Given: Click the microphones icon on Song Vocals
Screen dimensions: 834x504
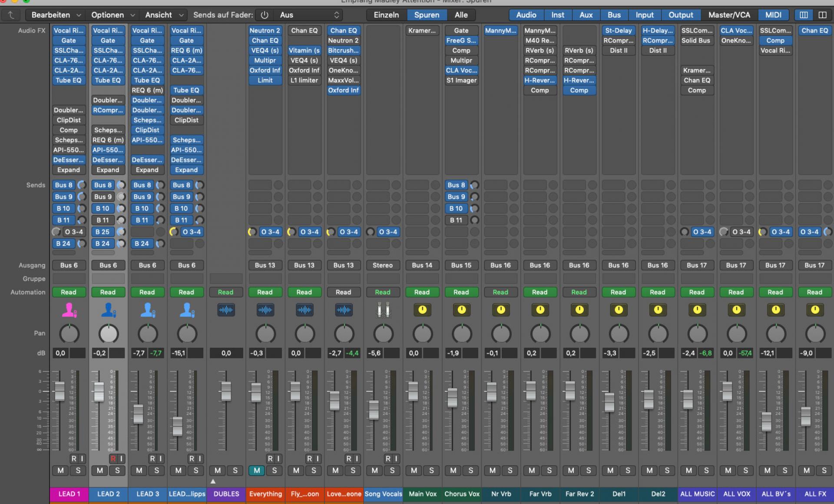Looking at the screenshot, I should [383, 310].
